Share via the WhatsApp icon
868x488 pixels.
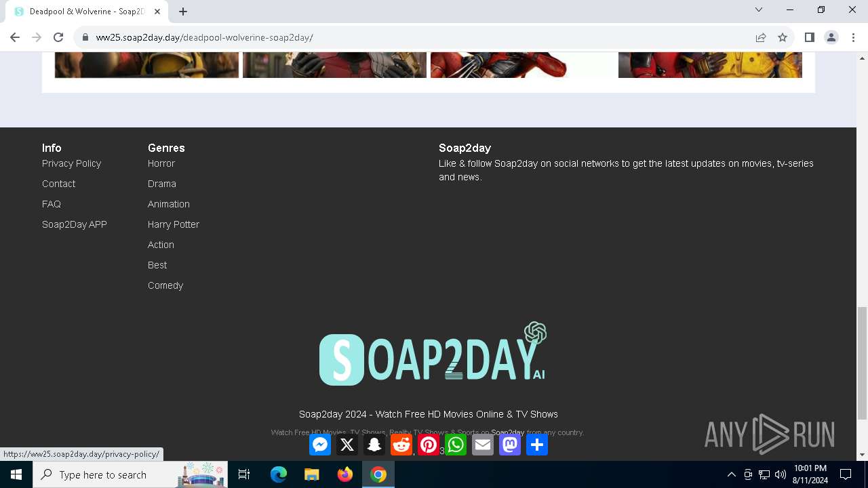click(456, 445)
